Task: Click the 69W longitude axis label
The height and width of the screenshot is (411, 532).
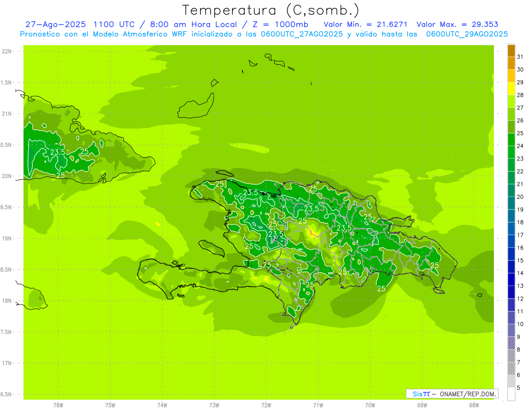Action: click(422, 405)
